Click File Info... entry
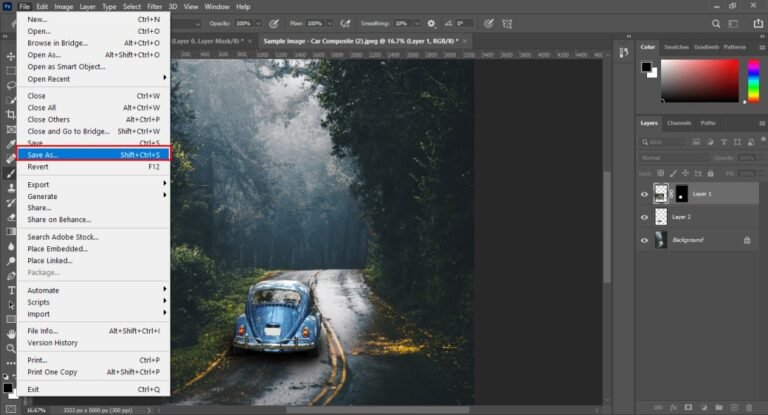The height and width of the screenshot is (415, 768). (94, 331)
